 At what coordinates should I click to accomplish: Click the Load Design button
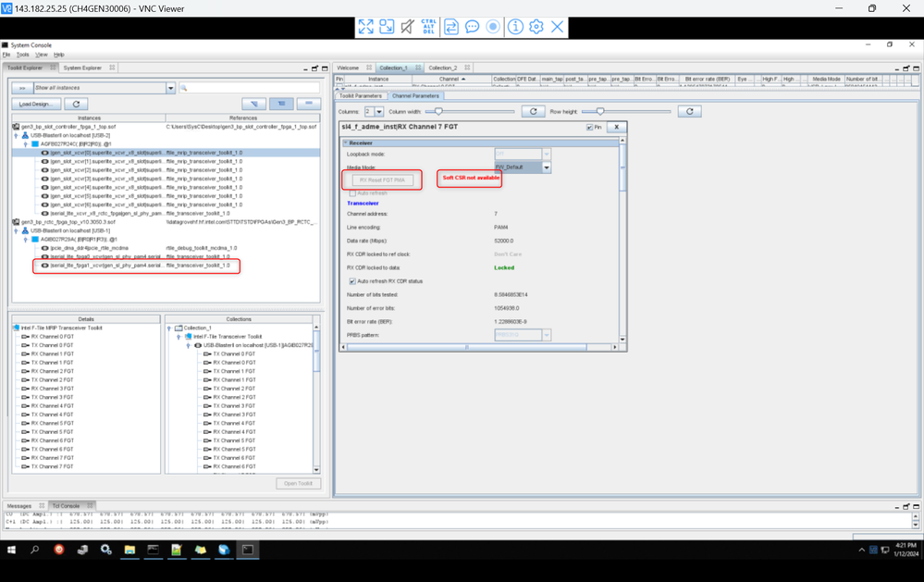coord(36,105)
